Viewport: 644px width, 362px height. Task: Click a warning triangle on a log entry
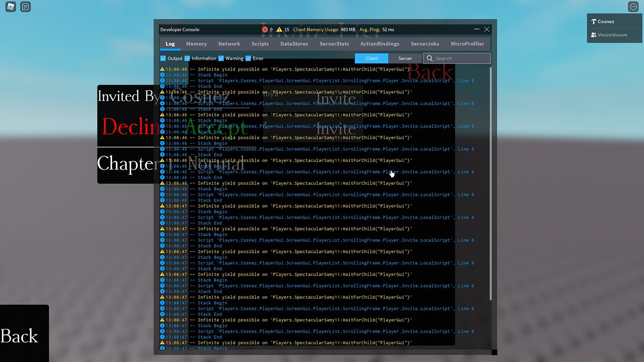tap(162, 69)
